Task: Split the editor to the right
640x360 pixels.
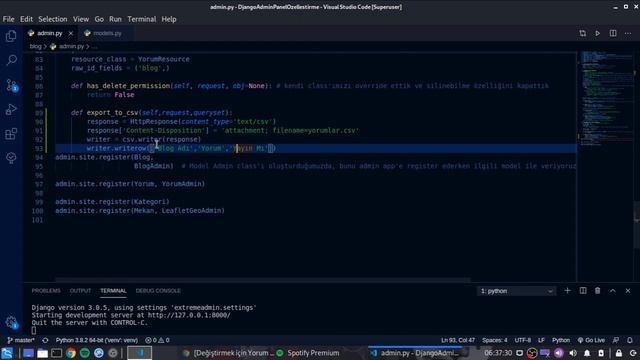Action: point(613,33)
